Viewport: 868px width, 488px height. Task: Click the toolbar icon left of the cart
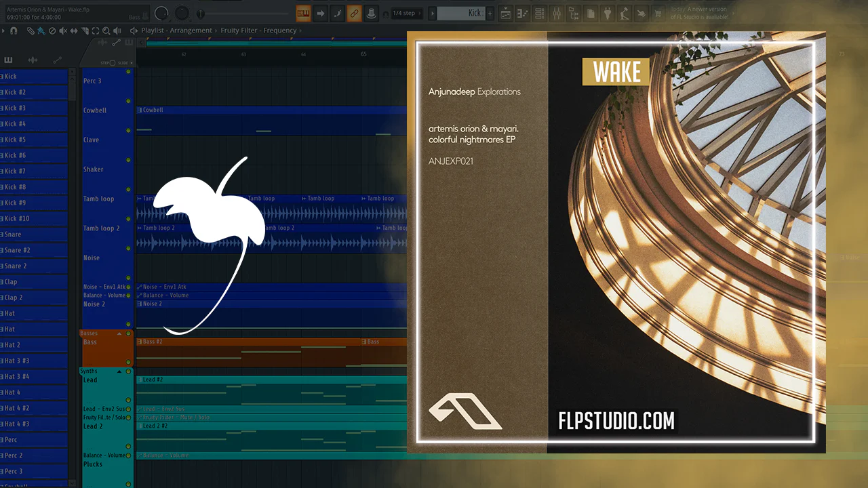point(641,13)
